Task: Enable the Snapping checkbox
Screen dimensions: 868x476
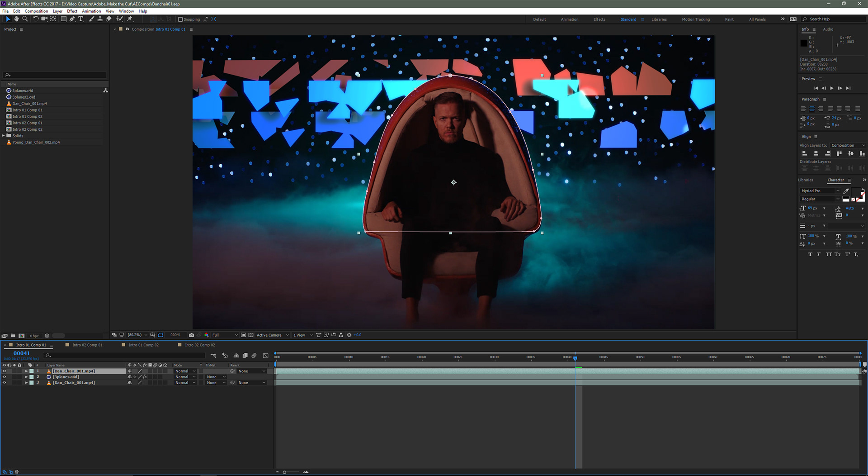Action: click(x=180, y=19)
